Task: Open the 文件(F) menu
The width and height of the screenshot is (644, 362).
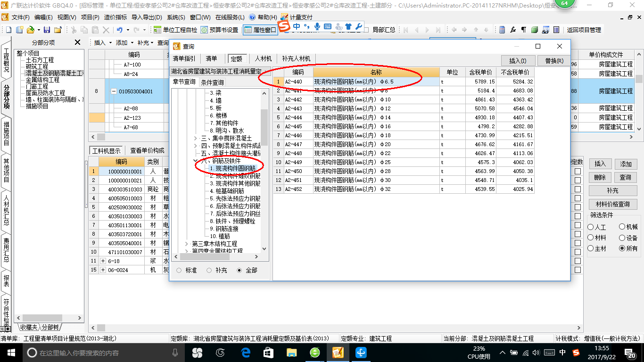Action: (20, 17)
